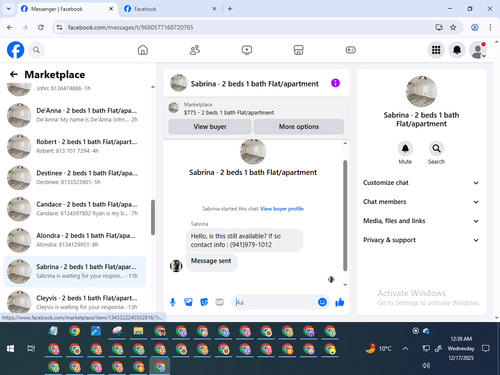Expand Customize chat section
This screenshot has height=375, width=500.
[x=421, y=183]
